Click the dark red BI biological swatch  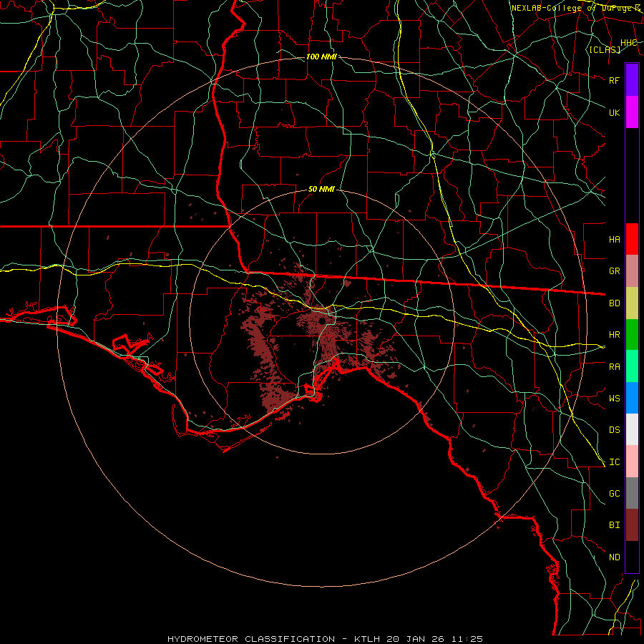pos(632,525)
